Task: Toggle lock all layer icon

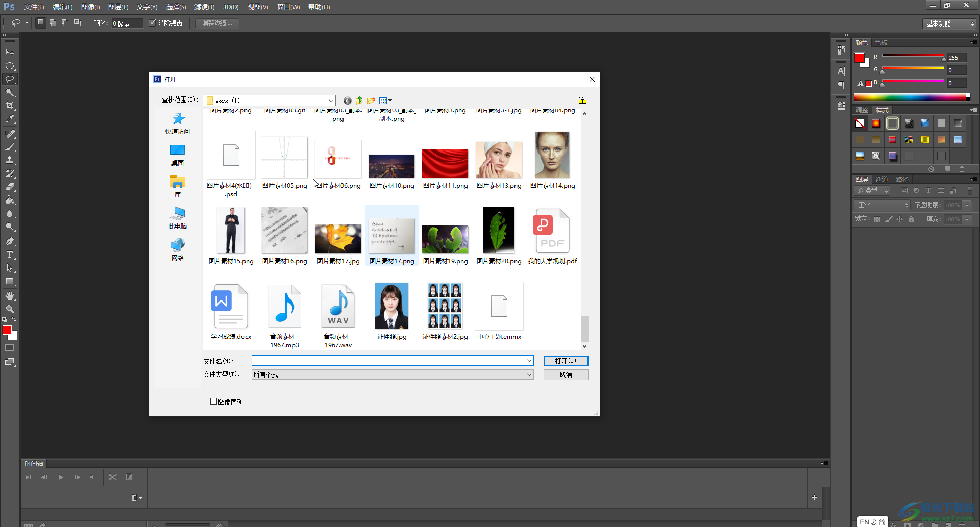Action: [x=911, y=219]
